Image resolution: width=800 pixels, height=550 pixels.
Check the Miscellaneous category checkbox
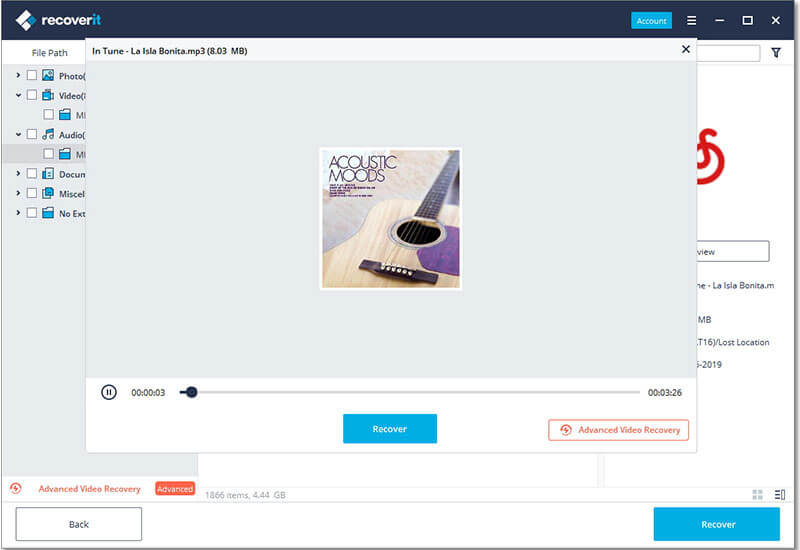32,193
